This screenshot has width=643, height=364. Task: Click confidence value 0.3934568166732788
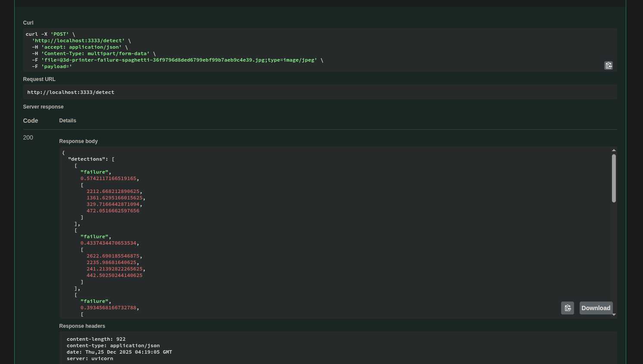108,308
